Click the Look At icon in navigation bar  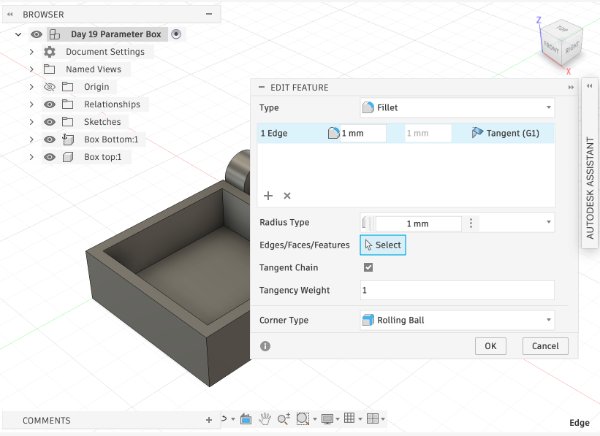pos(246,419)
